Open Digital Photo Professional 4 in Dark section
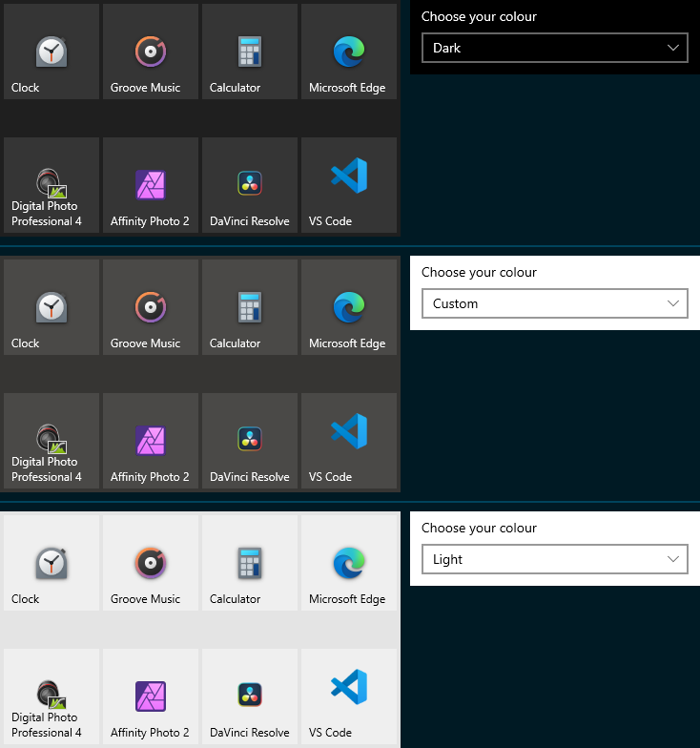This screenshot has height=748, width=700. (51, 185)
